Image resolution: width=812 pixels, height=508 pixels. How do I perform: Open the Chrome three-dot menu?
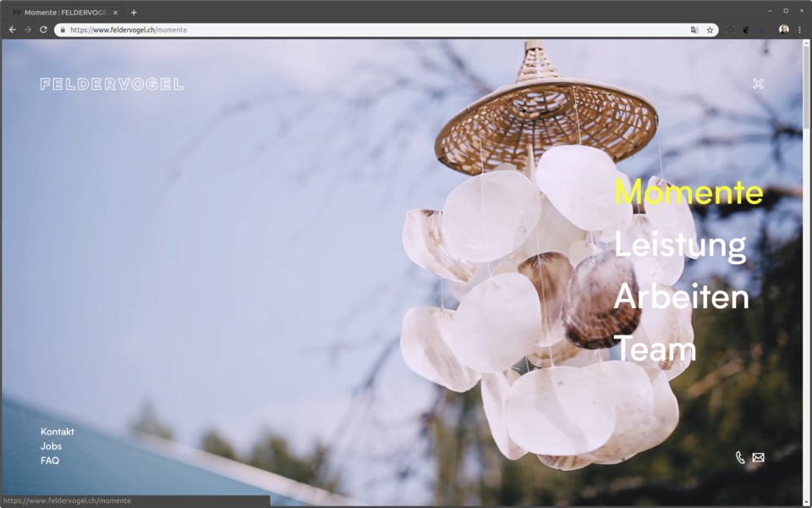coord(799,30)
